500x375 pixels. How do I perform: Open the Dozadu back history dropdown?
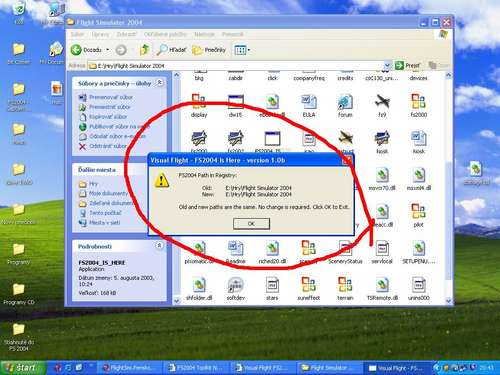(108, 50)
